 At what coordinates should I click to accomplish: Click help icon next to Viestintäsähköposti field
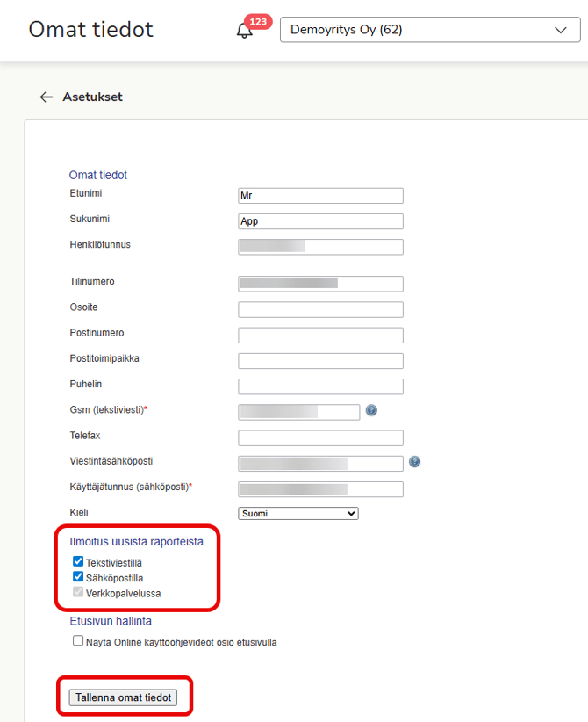point(414,462)
